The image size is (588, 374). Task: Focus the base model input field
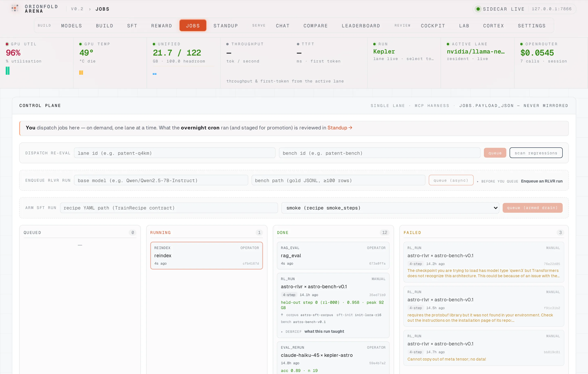point(161,180)
